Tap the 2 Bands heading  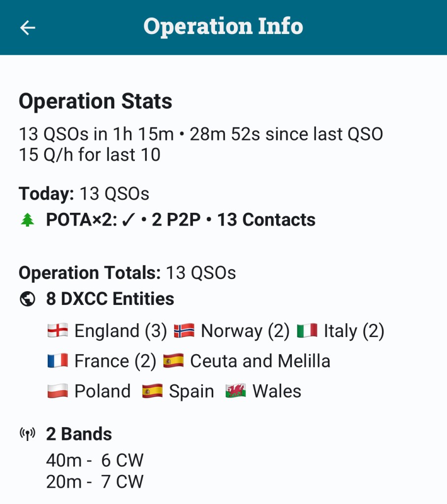click(79, 434)
